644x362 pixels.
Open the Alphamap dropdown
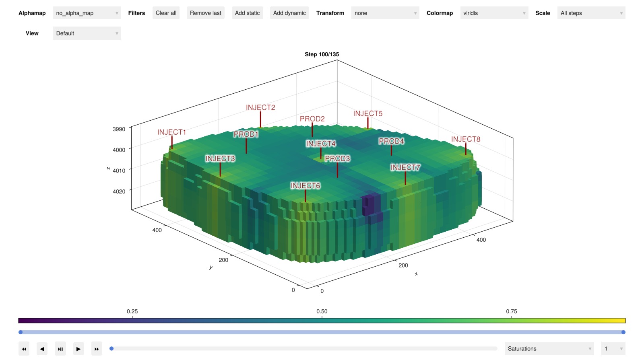[87, 13]
